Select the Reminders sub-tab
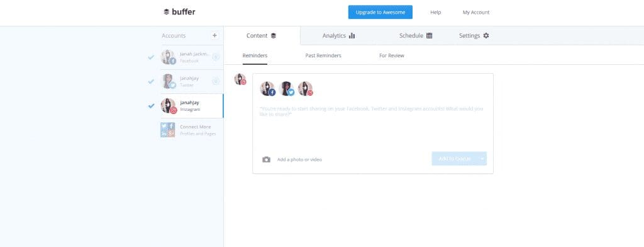 (x=255, y=55)
